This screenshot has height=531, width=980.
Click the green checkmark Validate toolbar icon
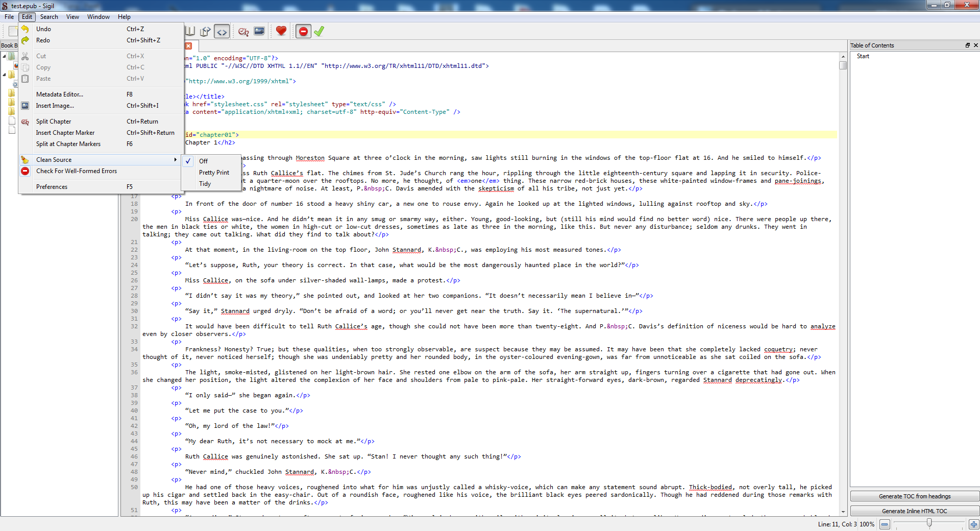click(x=319, y=32)
